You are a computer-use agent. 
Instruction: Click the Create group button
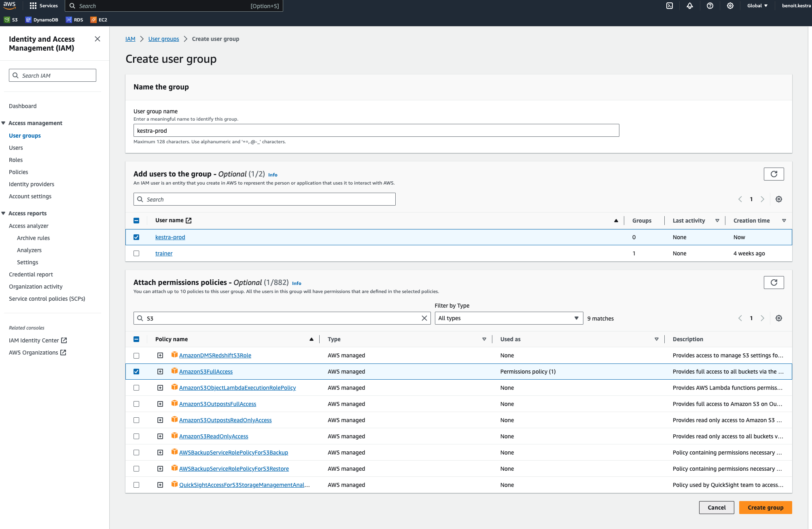coord(765,508)
